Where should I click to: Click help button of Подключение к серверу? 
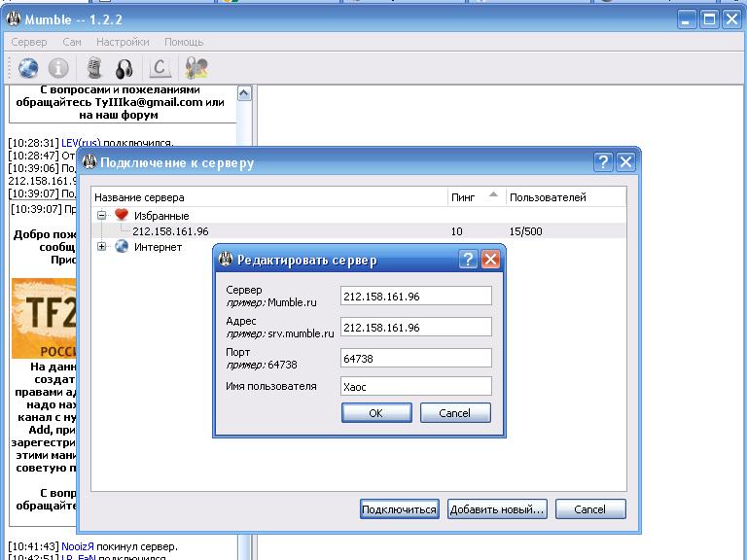point(603,162)
